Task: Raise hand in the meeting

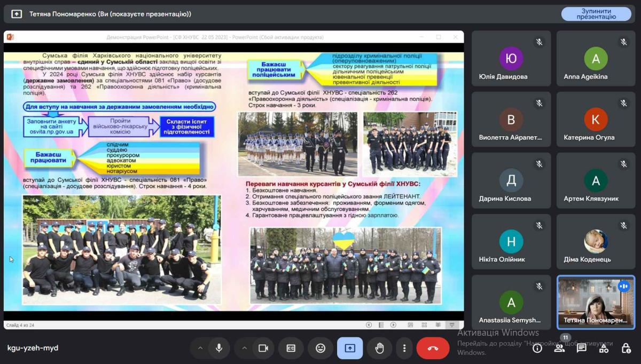Action: click(x=379, y=348)
